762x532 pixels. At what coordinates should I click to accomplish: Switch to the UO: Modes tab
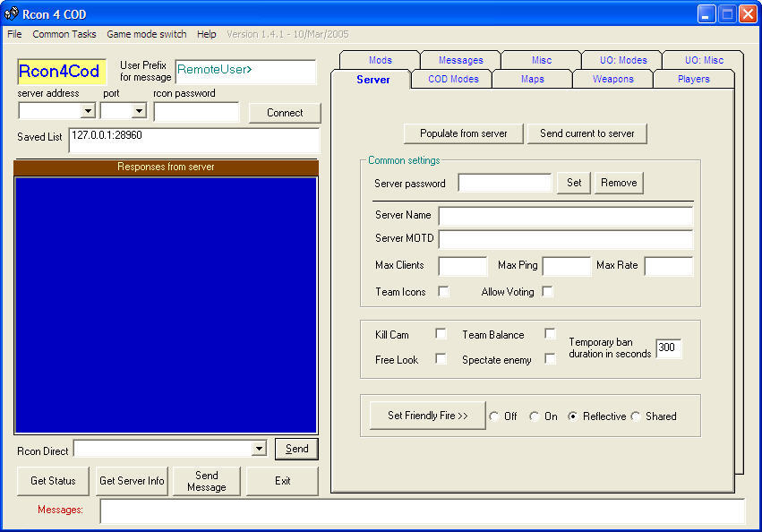pos(623,60)
